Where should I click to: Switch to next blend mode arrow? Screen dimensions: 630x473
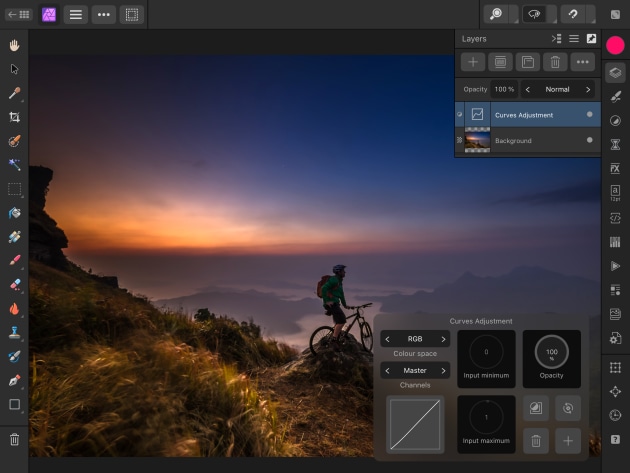588,90
